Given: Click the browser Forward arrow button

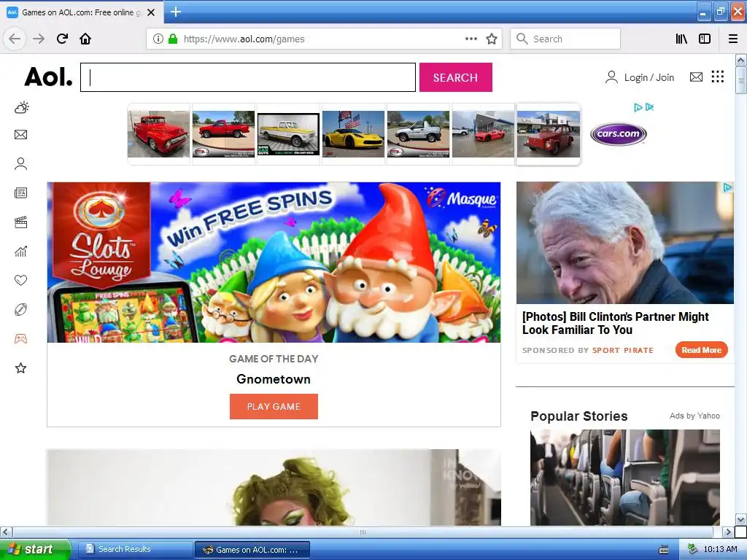Looking at the screenshot, I should (39, 39).
